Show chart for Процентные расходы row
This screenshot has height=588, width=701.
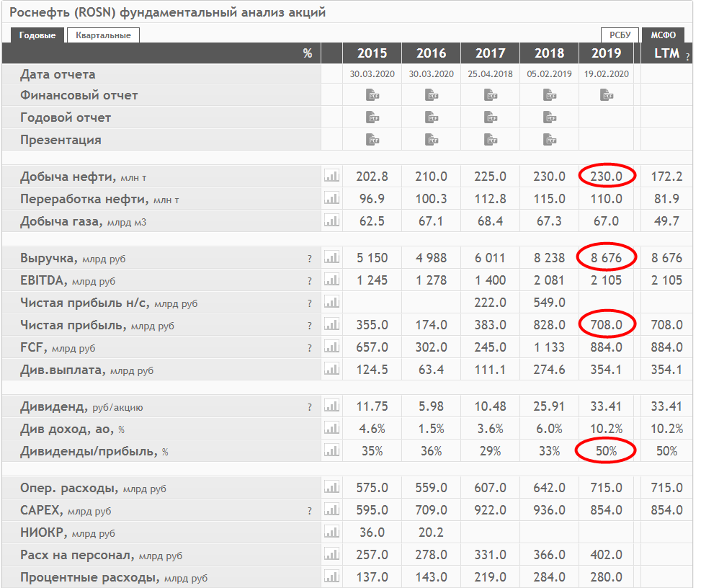331,576
